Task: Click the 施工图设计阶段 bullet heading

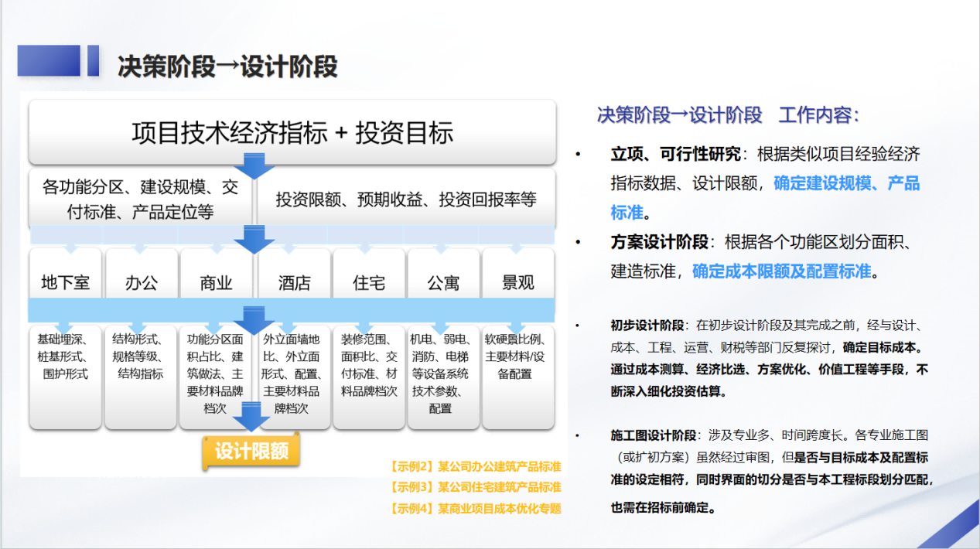Action: (653, 435)
